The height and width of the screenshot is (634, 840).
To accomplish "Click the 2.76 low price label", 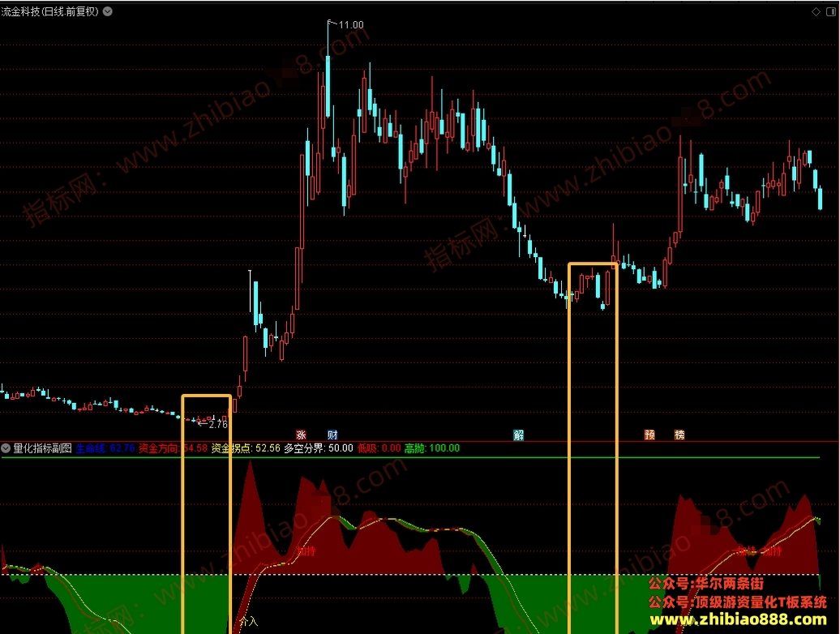I will pyautogui.click(x=218, y=424).
